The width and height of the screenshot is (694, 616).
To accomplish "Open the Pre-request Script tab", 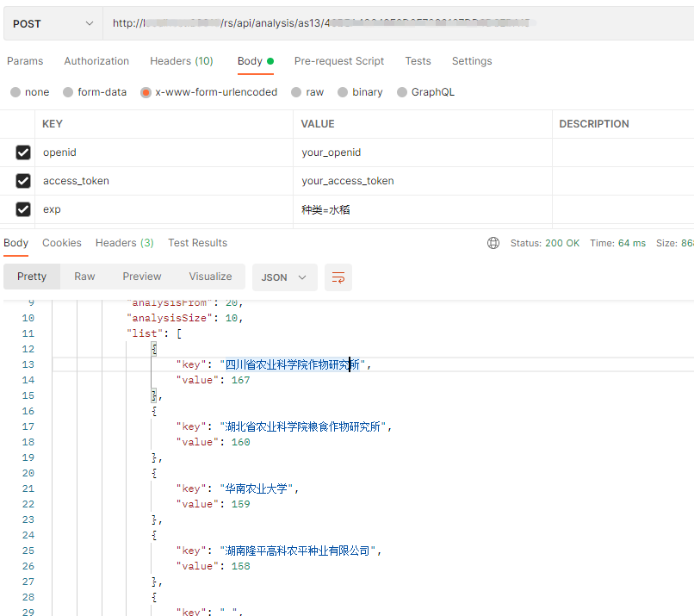I will click(x=339, y=61).
